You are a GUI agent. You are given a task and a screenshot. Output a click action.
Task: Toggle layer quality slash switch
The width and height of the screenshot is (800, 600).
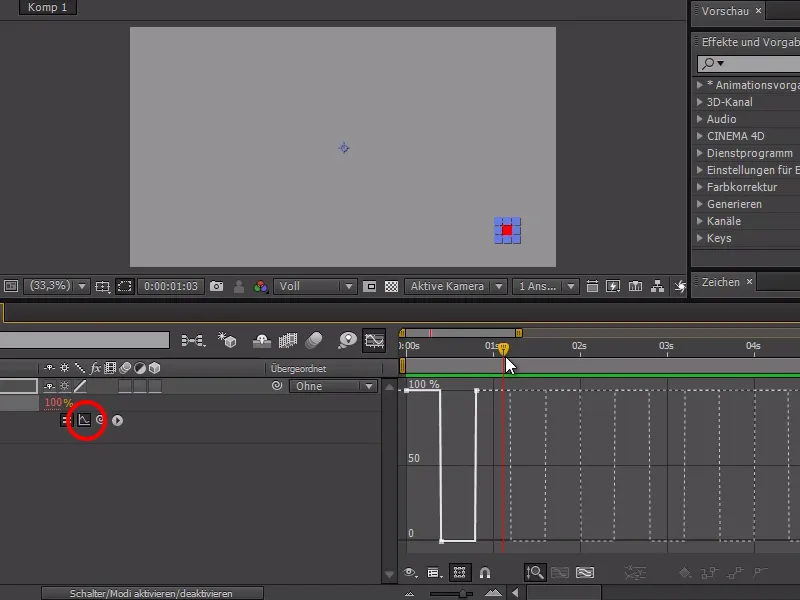[80, 386]
